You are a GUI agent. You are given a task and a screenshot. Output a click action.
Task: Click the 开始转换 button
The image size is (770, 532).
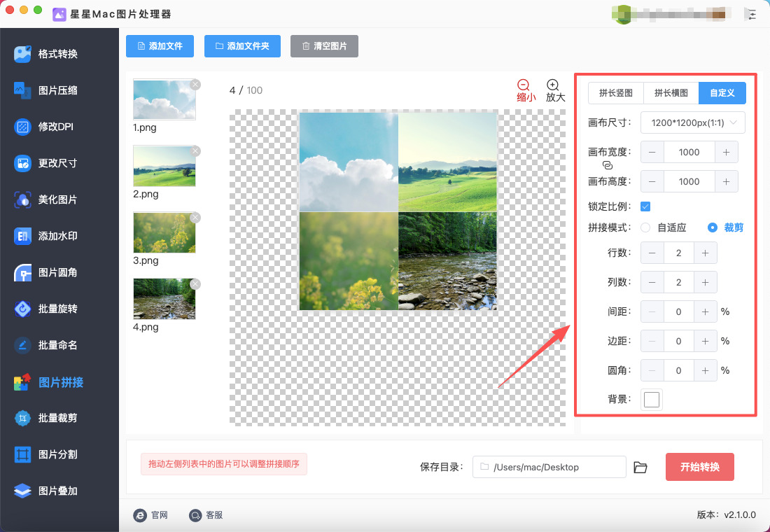700,467
